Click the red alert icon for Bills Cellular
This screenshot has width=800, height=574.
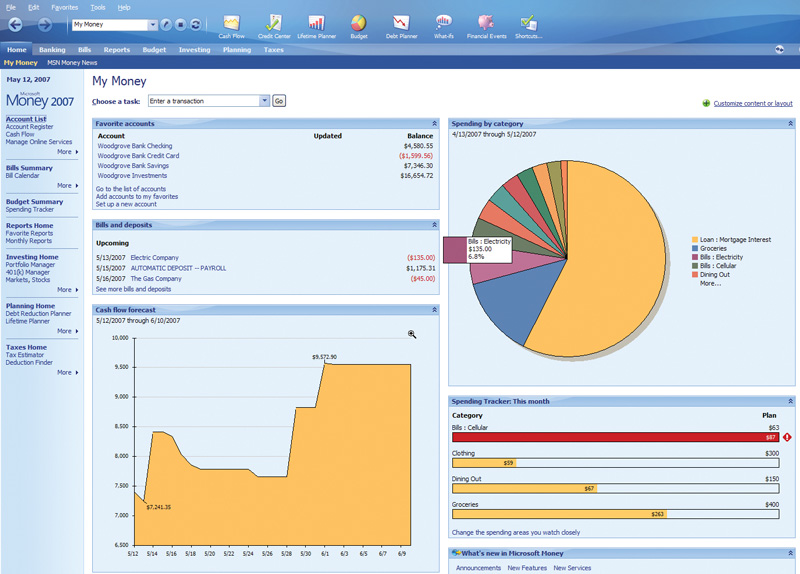coord(787,437)
